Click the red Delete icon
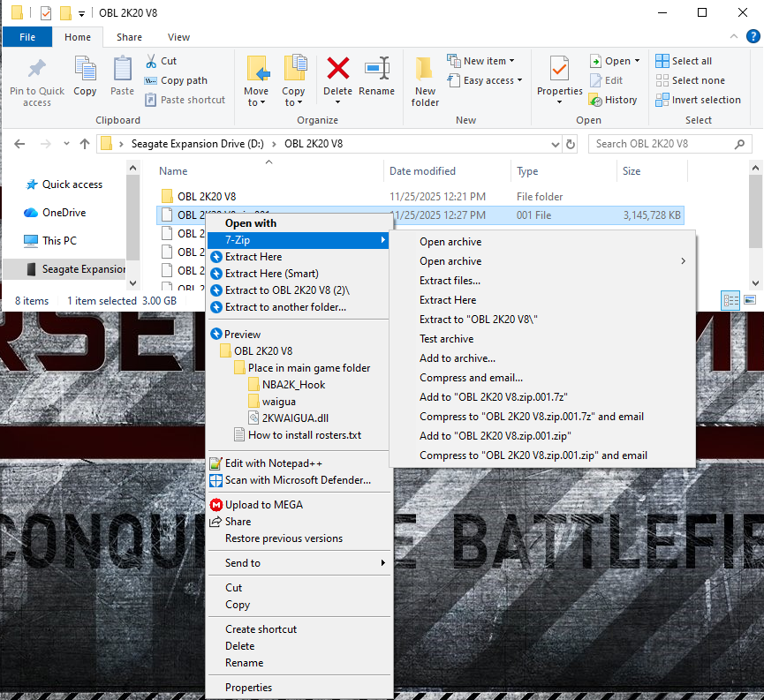 click(337, 68)
